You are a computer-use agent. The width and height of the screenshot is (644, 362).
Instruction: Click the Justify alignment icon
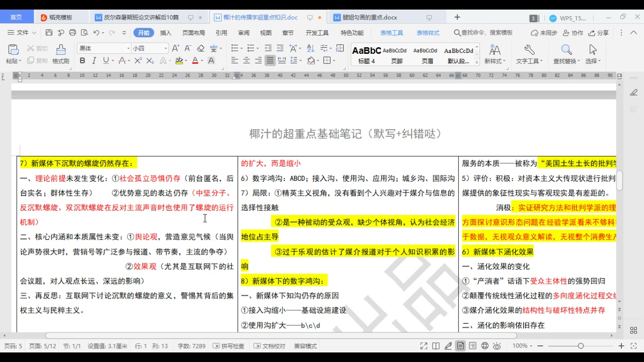270,61
